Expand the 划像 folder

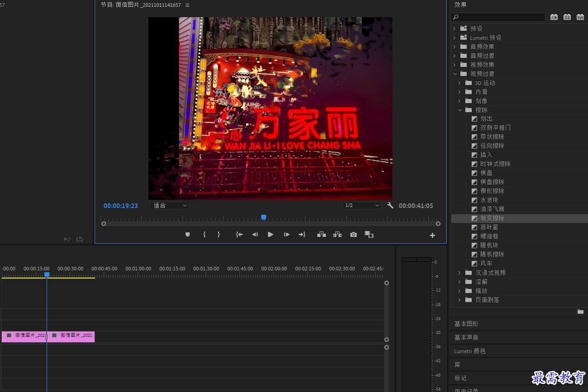459,101
